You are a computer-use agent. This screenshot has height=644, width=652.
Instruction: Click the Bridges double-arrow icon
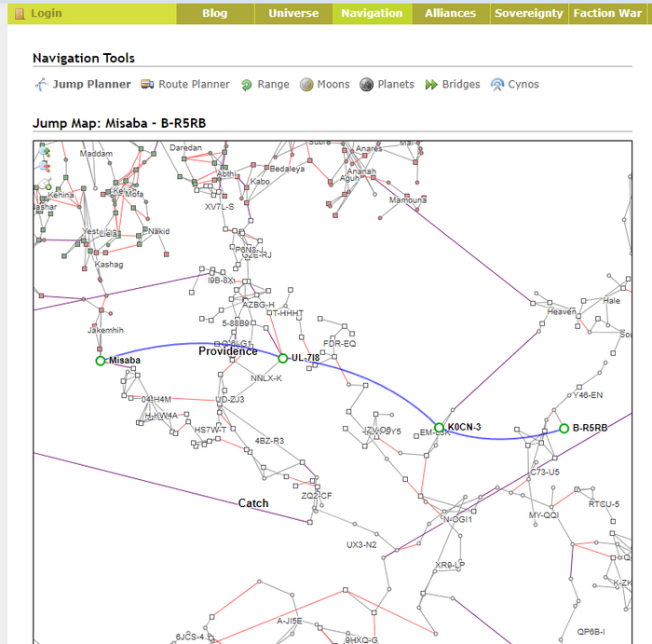(x=431, y=85)
